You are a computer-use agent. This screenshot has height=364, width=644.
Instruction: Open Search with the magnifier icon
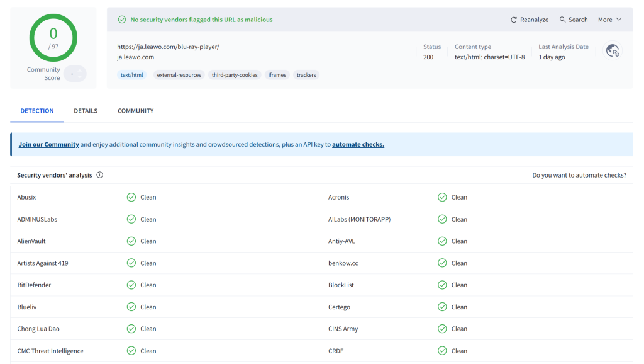pos(562,20)
